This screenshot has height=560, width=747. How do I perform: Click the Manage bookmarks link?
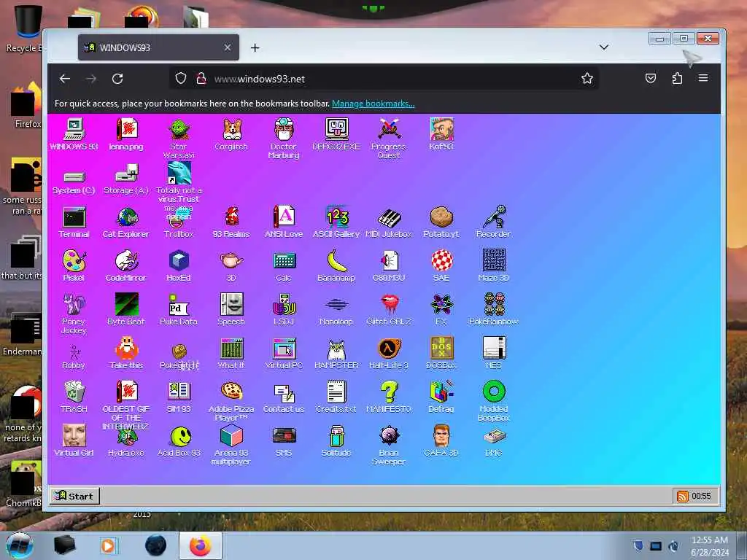(x=373, y=104)
